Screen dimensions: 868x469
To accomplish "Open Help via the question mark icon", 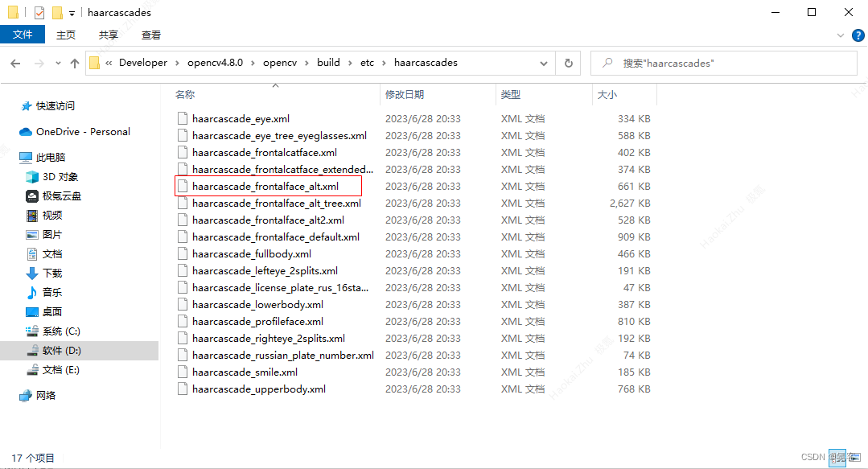I will point(858,35).
